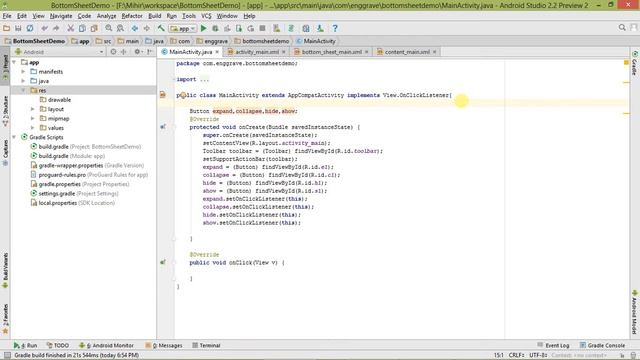The image size is (640, 360).
Task: Switch to the activity_main.xml tab
Action: (257, 52)
